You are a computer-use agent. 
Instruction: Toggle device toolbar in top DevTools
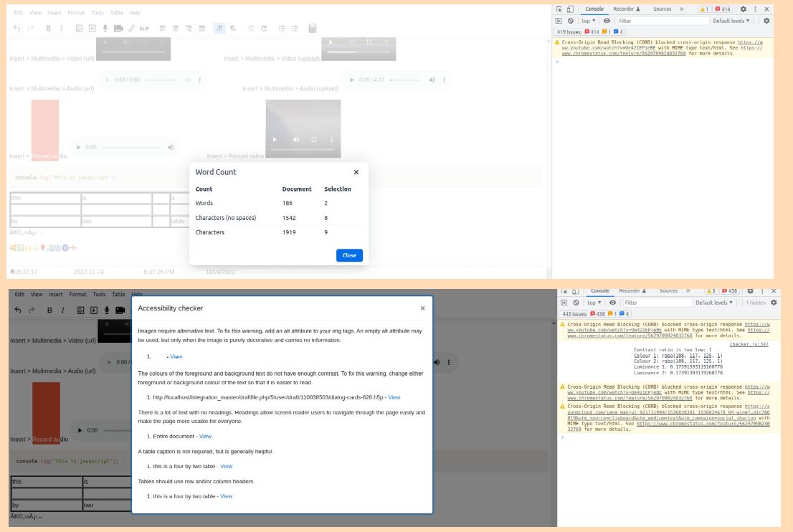point(570,9)
